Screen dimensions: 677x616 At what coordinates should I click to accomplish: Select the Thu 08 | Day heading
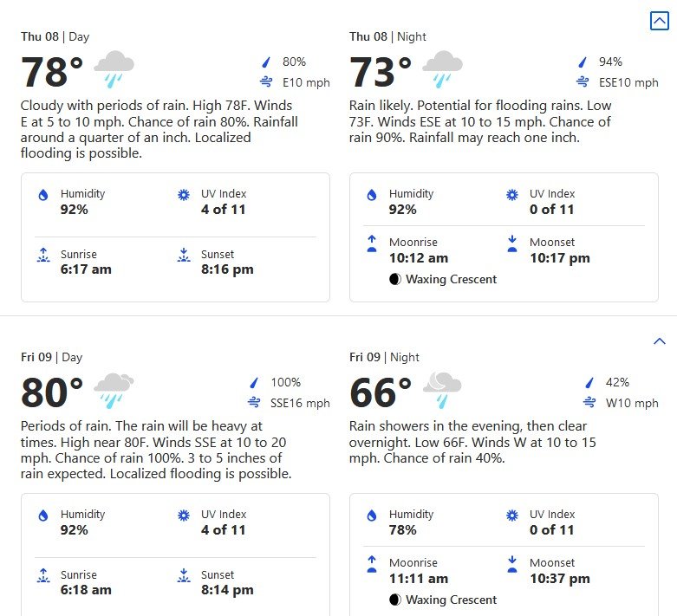coord(55,36)
